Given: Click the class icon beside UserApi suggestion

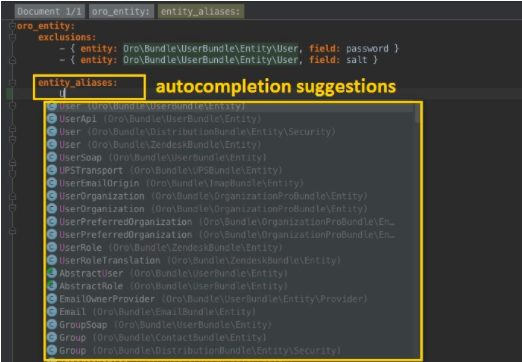Looking at the screenshot, I should pyautogui.click(x=52, y=119).
